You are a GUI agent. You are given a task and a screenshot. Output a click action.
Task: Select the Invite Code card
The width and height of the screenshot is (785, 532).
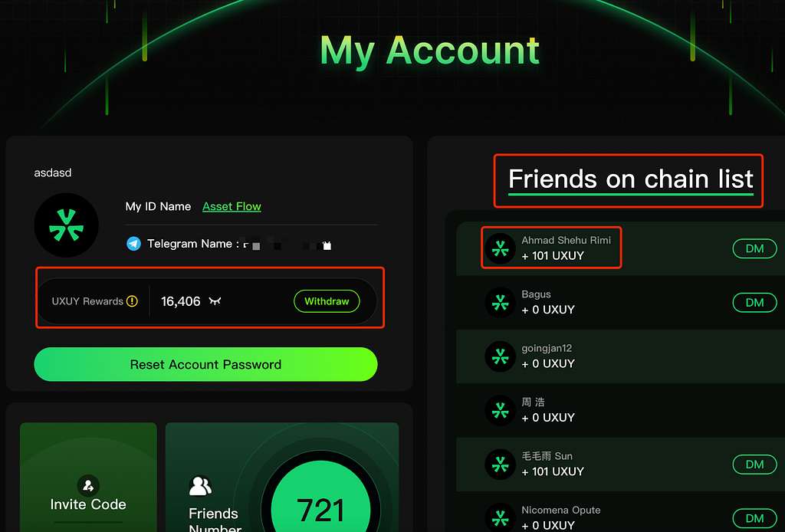(88, 477)
